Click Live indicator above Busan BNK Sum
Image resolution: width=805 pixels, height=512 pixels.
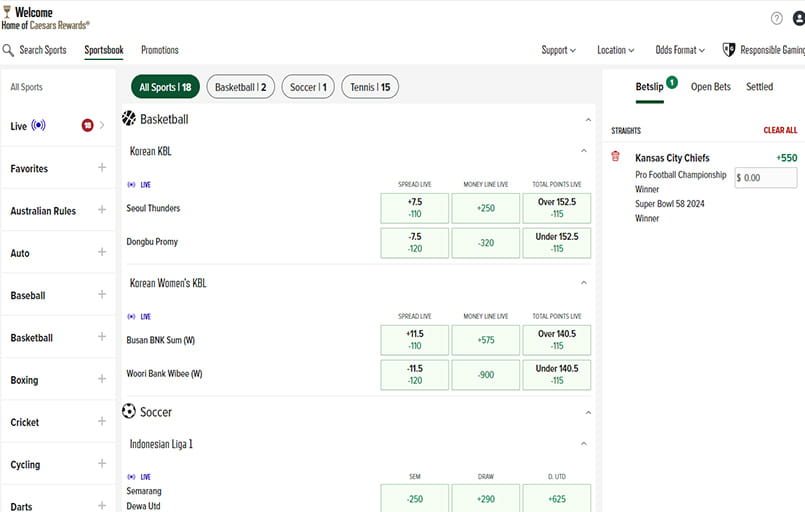139,316
